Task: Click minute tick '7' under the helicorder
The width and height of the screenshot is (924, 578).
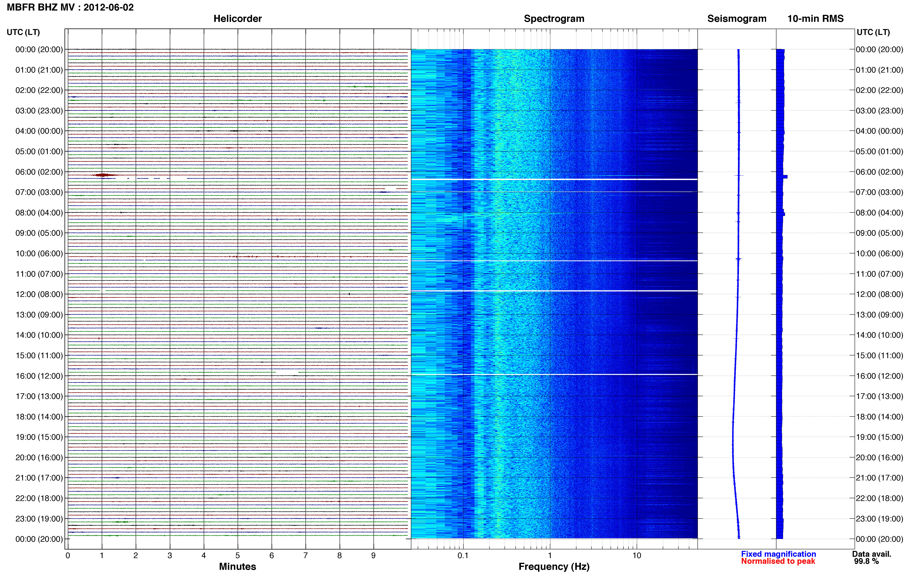Action: (306, 555)
